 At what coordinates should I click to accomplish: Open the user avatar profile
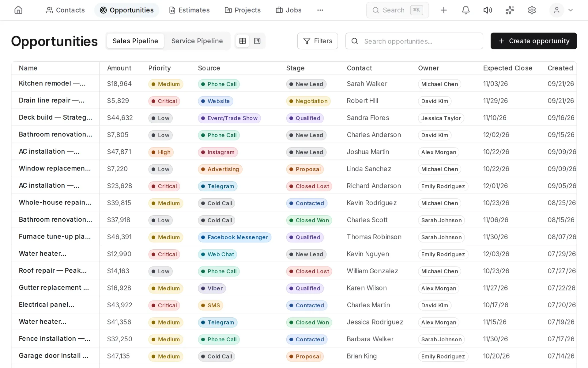click(x=556, y=10)
